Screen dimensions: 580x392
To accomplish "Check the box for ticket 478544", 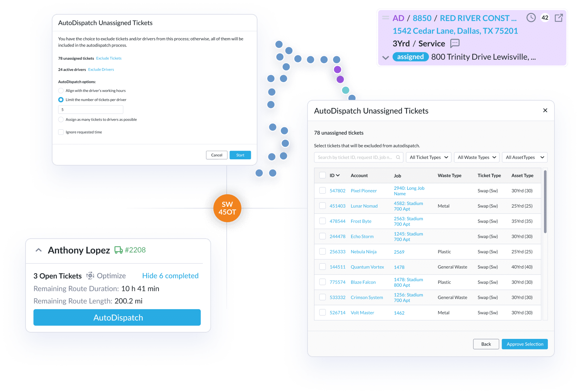I will (x=323, y=221).
